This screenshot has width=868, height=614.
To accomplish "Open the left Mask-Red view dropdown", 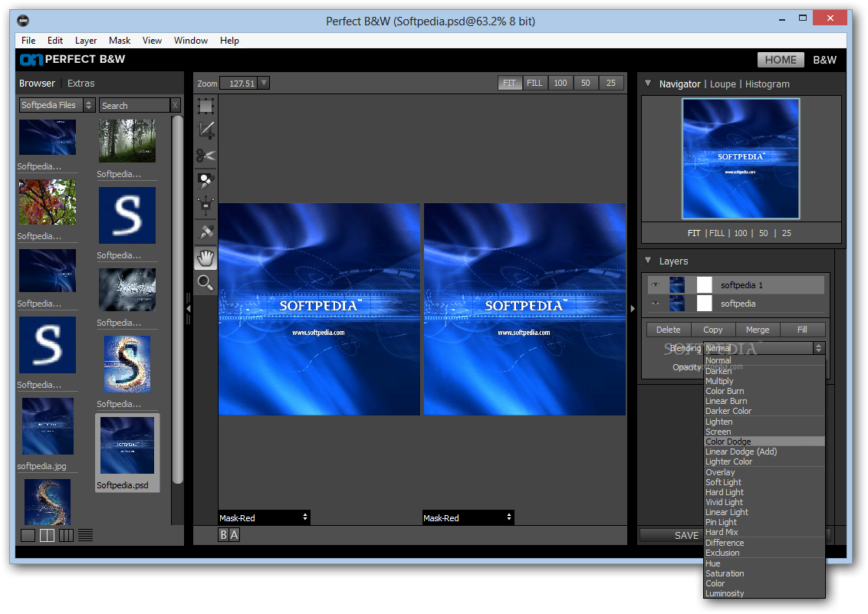I will pos(264,517).
